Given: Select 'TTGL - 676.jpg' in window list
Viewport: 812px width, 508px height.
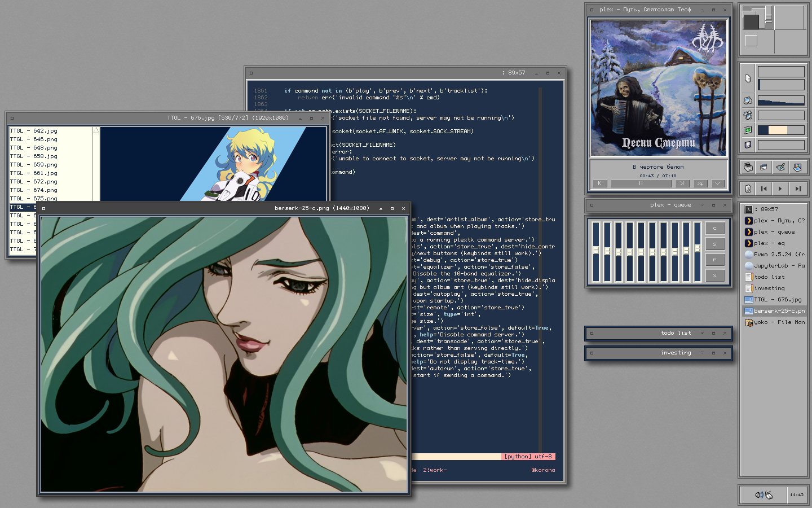Looking at the screenshot, I should pyautogui.click(x=775, y=299).
